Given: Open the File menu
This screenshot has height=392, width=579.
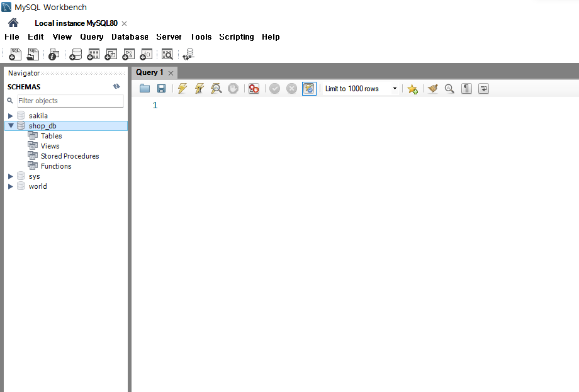Looking at the screenshot, I should click(x=12, y=37).
